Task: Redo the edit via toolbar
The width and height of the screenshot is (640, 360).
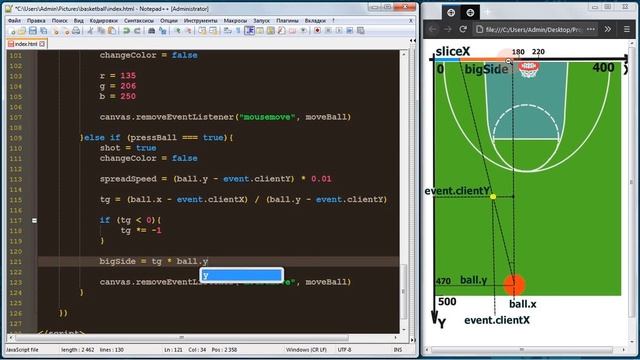Action: click(137, 31)
